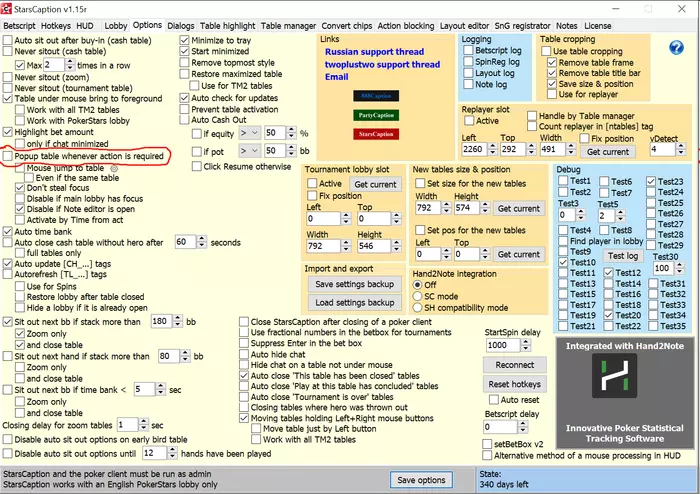This screenshot has height=494, width=700.
Task: Minimize the StarsCaption window
Action: 616,9
